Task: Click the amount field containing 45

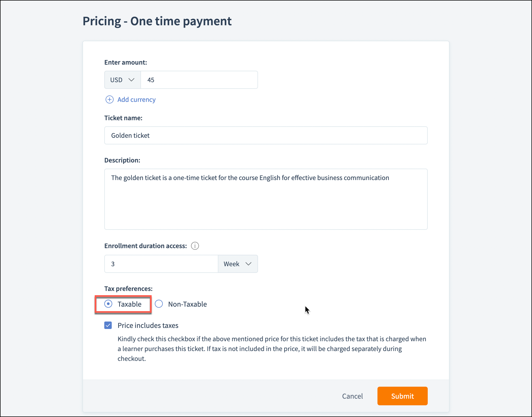Action: [x=199, y=80]
